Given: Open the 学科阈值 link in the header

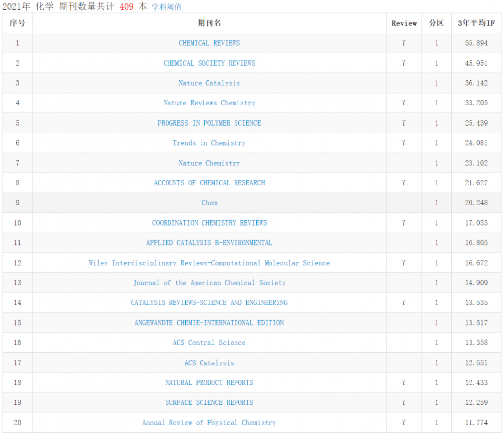Looking at the screenshot, I should pyautogui.click(x=167, y=7).
